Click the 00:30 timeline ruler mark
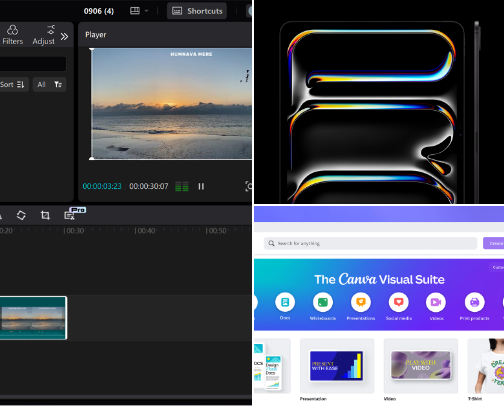The width and height of the screenshot is (504, 406). (x=74, y=231)
